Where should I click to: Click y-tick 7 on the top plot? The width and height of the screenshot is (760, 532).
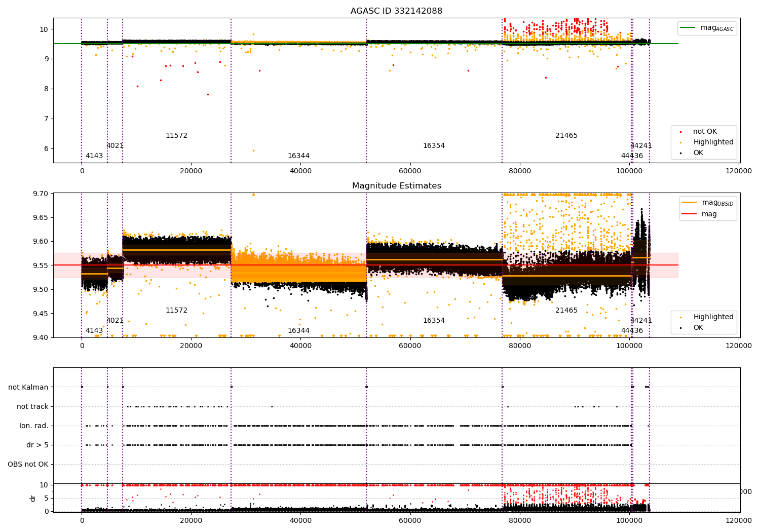tap(46, 119)
